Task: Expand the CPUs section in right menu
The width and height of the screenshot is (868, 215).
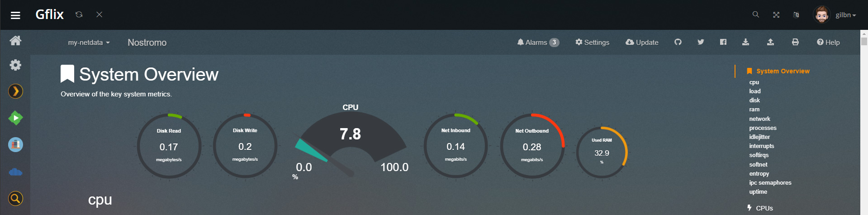Action: click(764, 208)
